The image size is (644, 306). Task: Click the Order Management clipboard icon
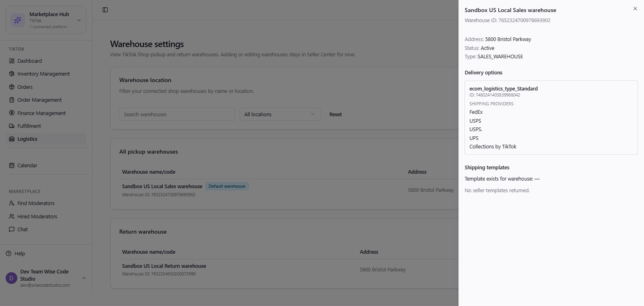click(12, 100)
